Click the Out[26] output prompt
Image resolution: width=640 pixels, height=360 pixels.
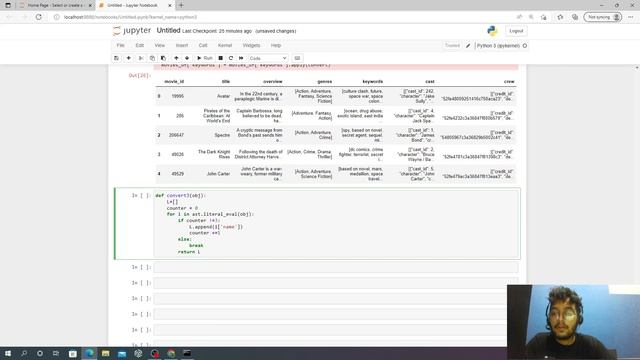tap(140, 76)
